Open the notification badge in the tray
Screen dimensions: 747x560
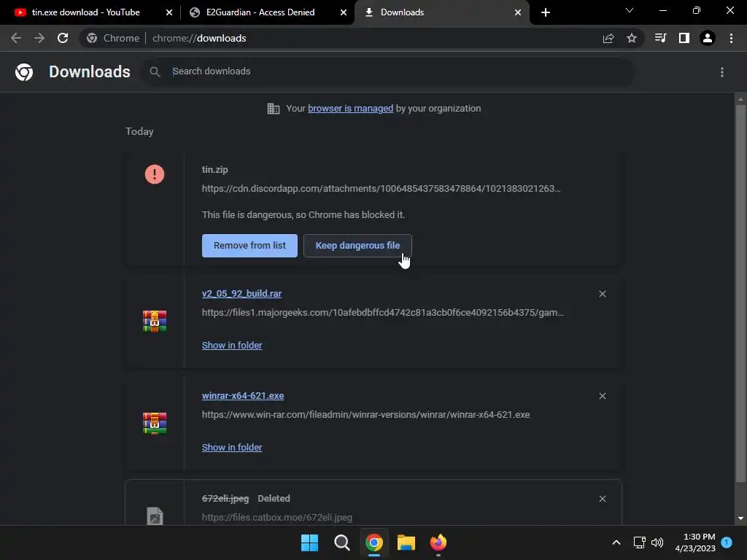click(x=727, y=542)
